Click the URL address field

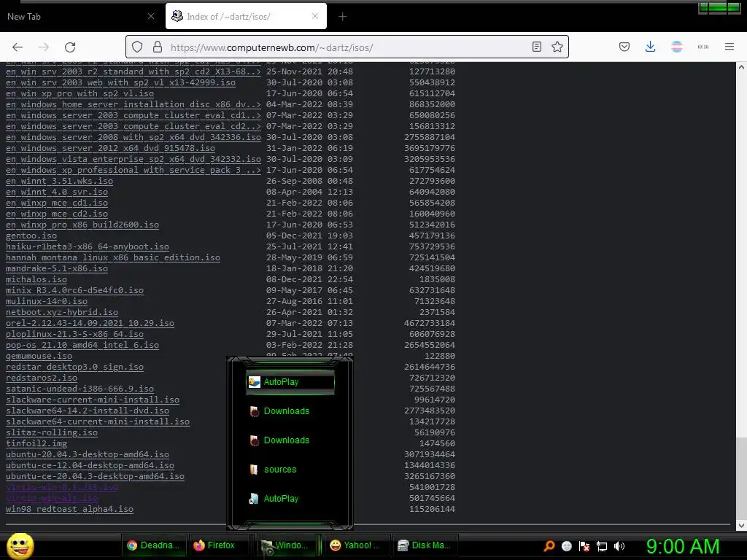(348, 47)
